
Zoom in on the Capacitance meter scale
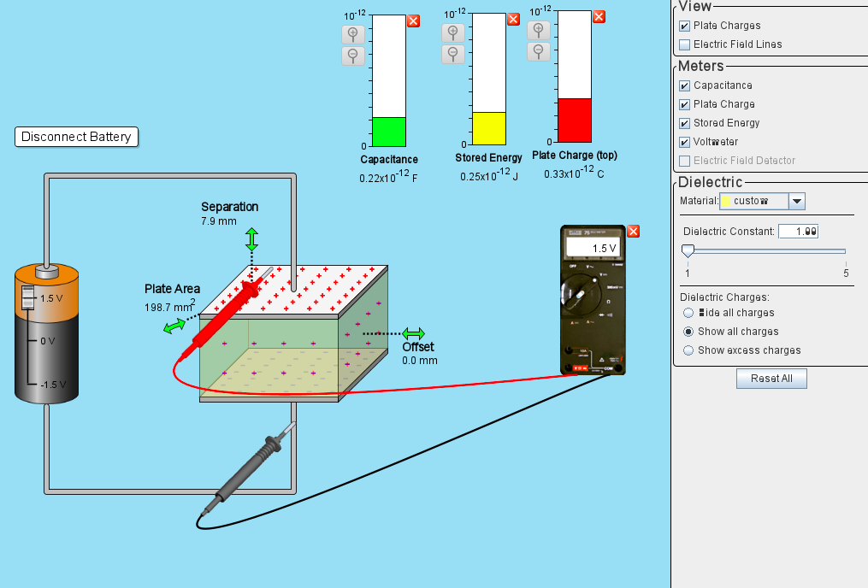[353, 34]
